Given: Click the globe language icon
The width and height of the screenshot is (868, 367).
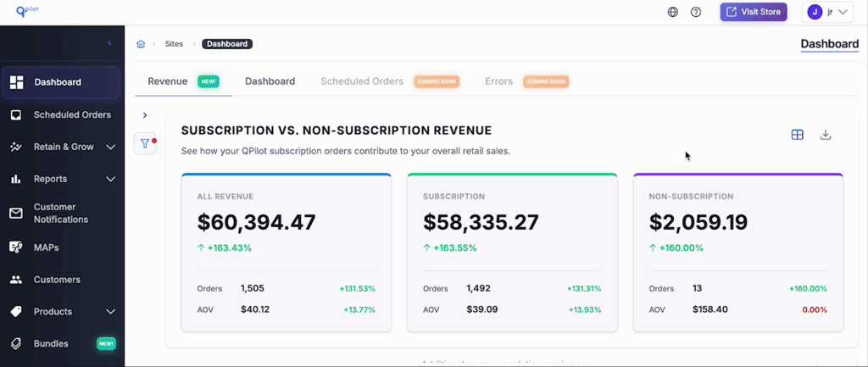Looking at the screenshot, I should (673, 12).
